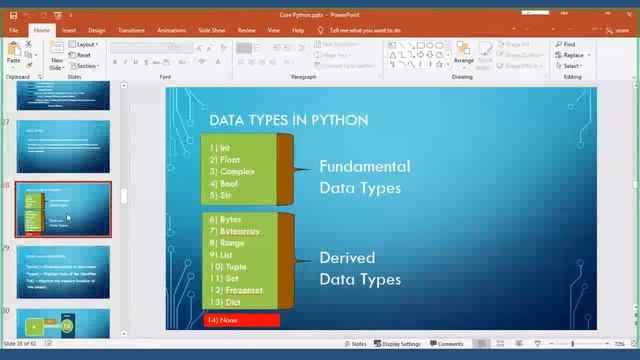Toggle Strikethrough formatting button
Viewport: 640px width, 360px height.
point(156,62)
